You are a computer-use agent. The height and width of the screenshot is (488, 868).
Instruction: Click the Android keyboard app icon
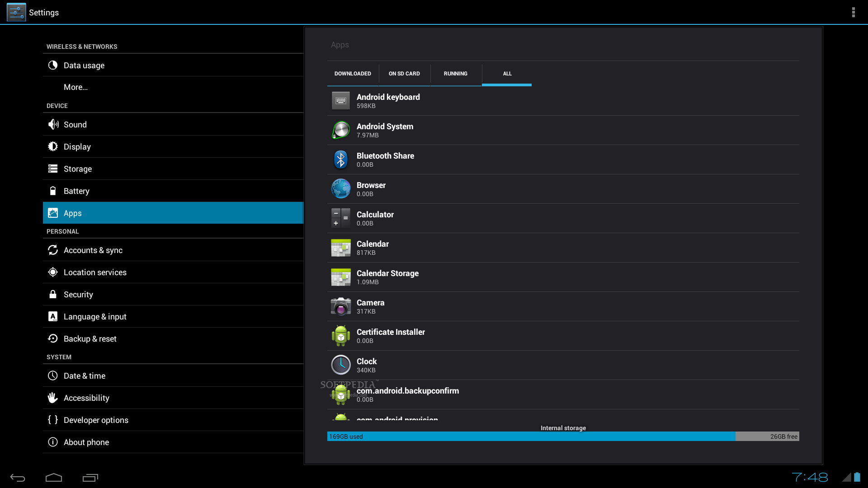click(341, 101)
